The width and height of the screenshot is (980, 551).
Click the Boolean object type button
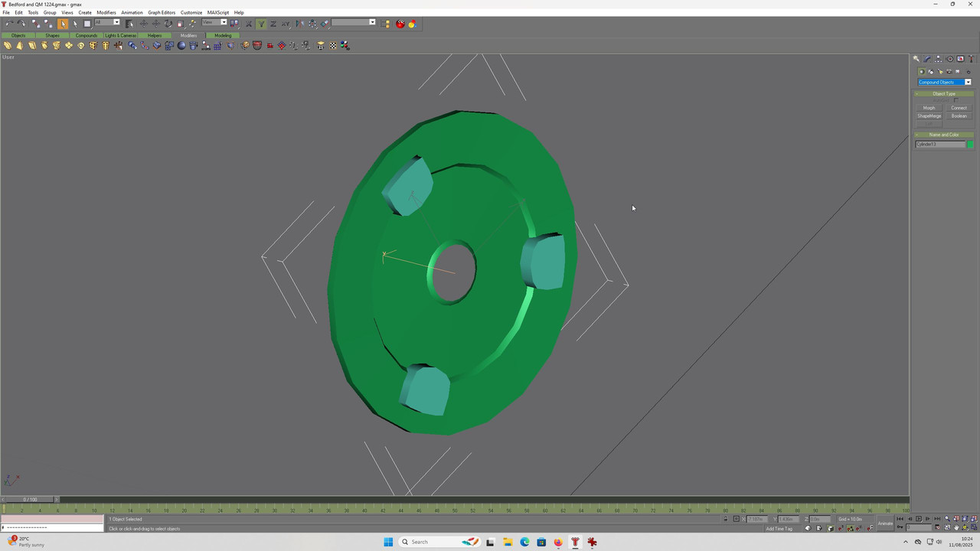tap(959, 116)
